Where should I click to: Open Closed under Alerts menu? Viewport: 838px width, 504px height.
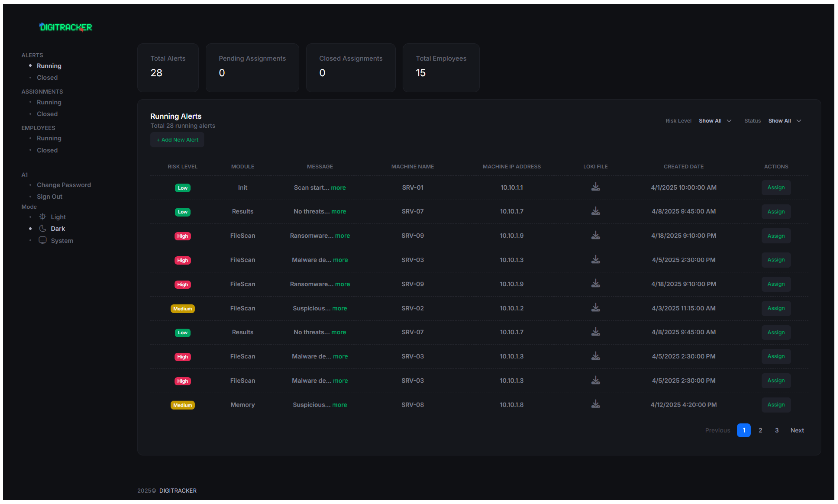click(x=47, y=77)
